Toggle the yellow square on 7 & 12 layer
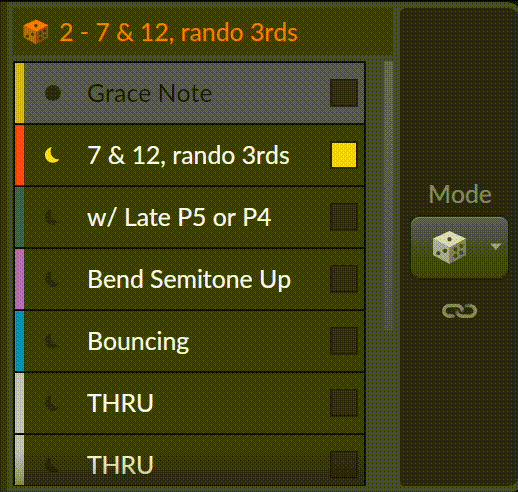This screenshot has height=492, width=518. coord(344,155)
